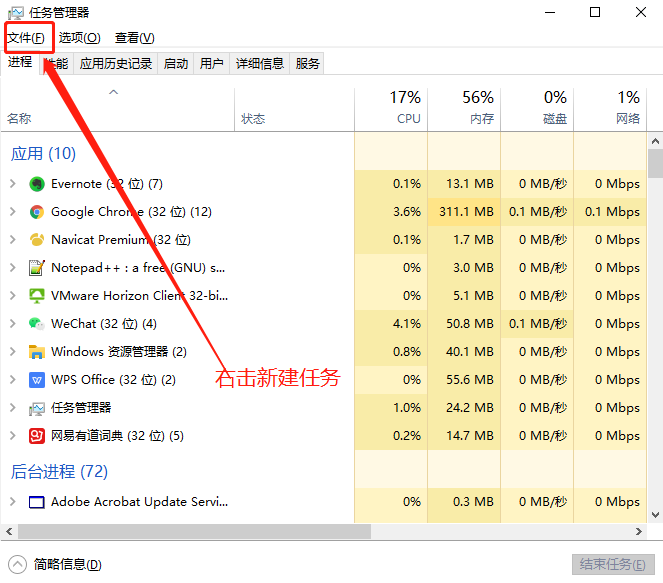663x583 pixels.
Task: Sort by the 网络 column header
Action: point(610,109)
